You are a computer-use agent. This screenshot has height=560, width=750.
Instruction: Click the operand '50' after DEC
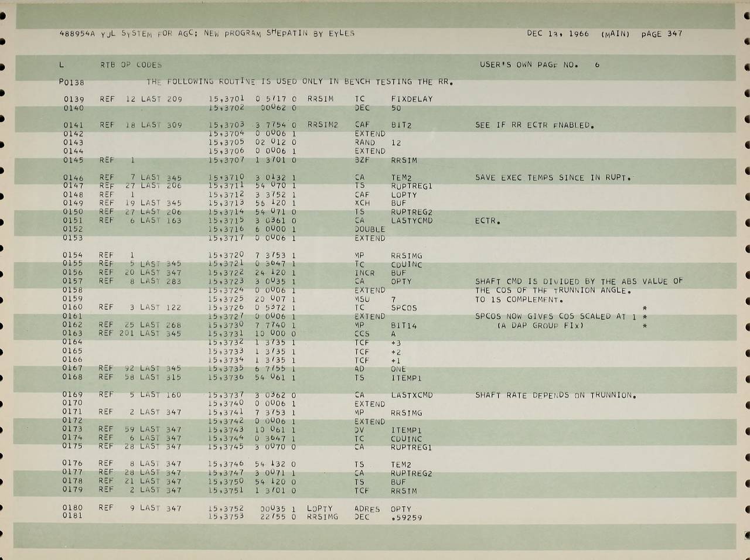click(396, 108)
